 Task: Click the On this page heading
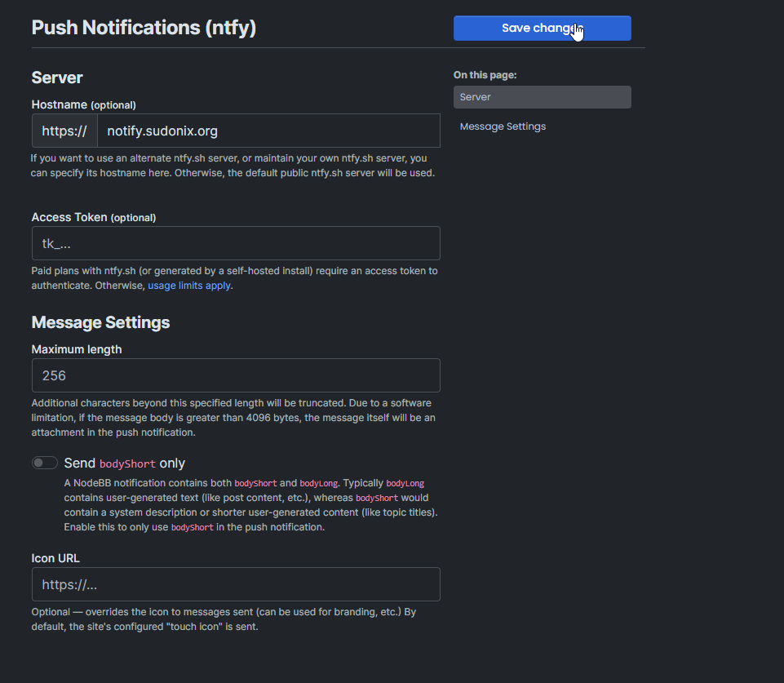coord(485,75)
